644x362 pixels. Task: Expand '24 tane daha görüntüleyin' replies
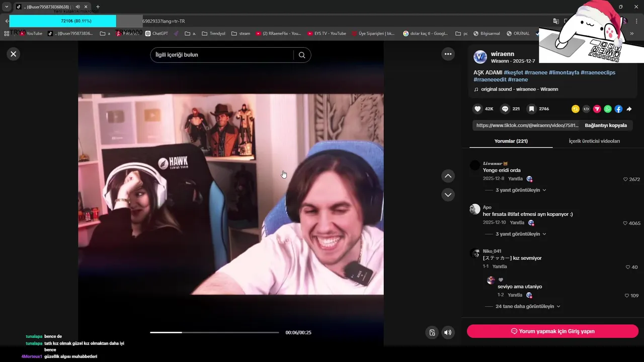pyautogui.click(x=528, y=306)
